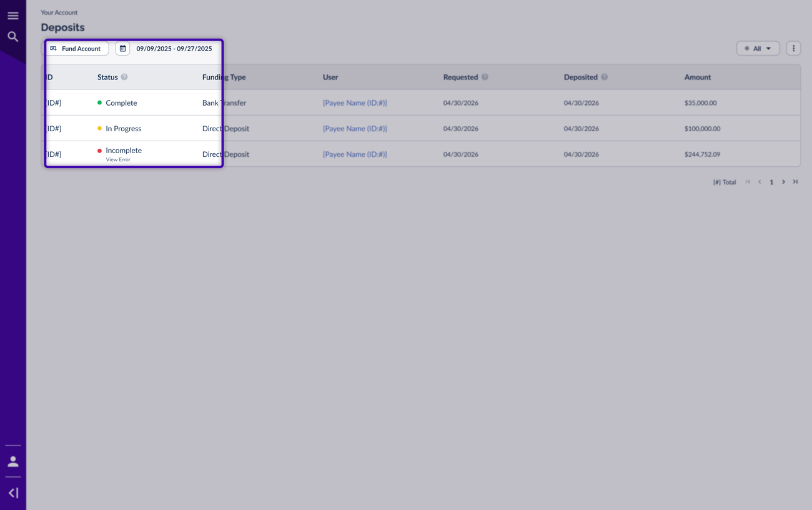Screen dimensions: 812x510
Task: Click the Complete status cell
Action: pos(117,103)
